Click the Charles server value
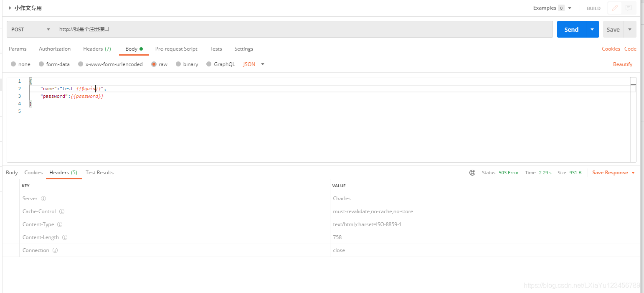The image size is (644, 293). [x=342, y=199]
